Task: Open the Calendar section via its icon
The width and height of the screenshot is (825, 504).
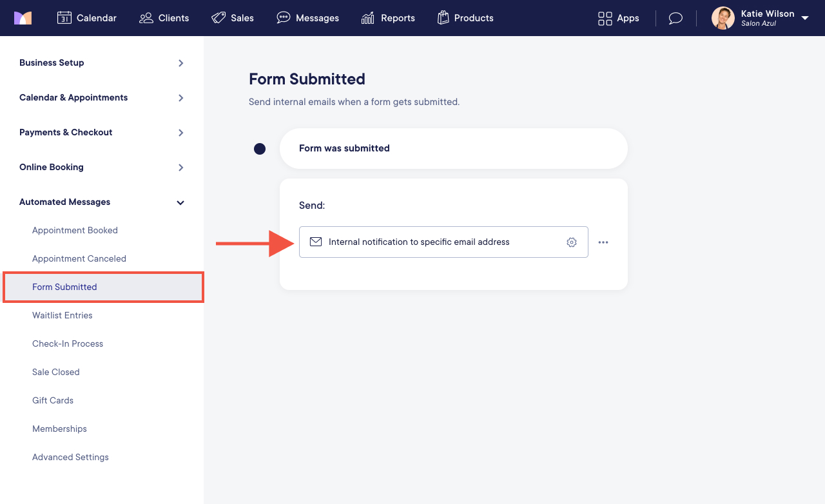Action: (64, 18)
